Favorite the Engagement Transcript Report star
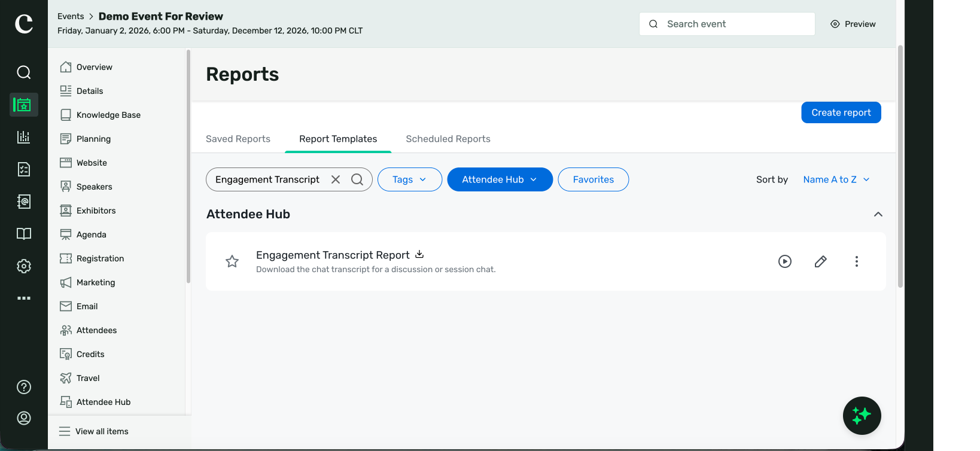980x451 pixels. [x=232, y=261]
